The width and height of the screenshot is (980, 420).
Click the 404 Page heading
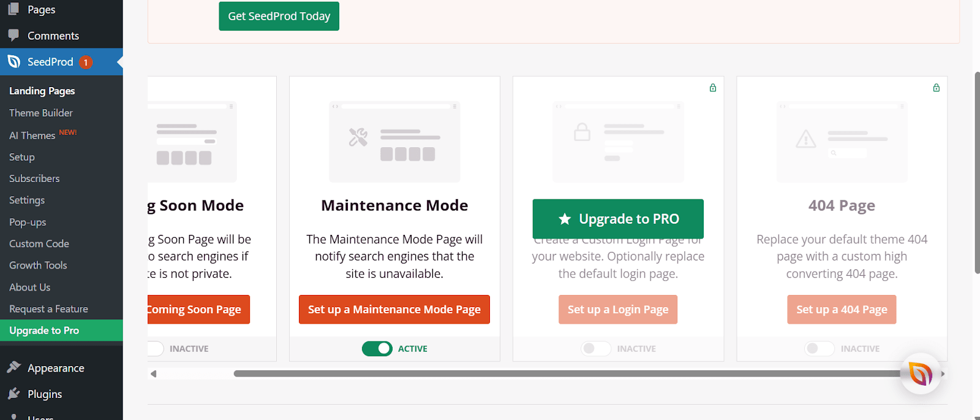pyautogui.click(x=842, y=205)
